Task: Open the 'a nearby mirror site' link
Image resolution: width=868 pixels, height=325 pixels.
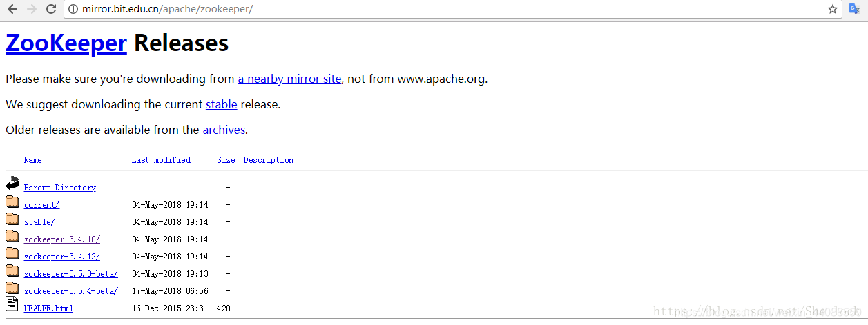Action: point(289,79)
